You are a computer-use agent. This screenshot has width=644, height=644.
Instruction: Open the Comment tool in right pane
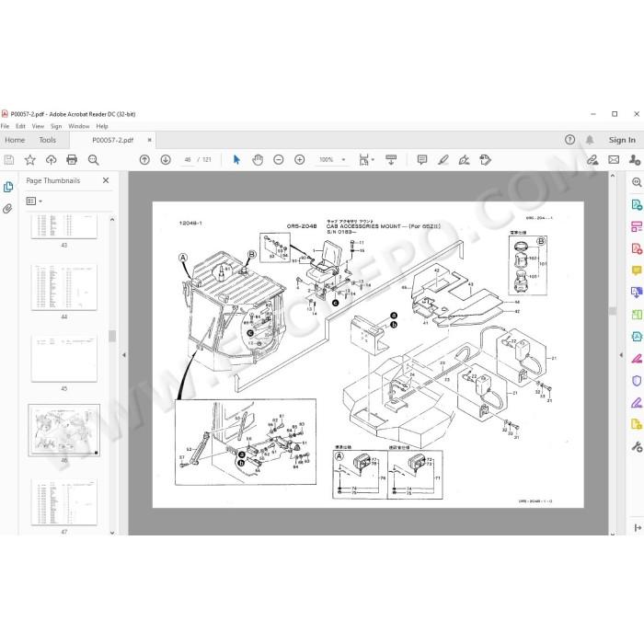pos(637,270)
